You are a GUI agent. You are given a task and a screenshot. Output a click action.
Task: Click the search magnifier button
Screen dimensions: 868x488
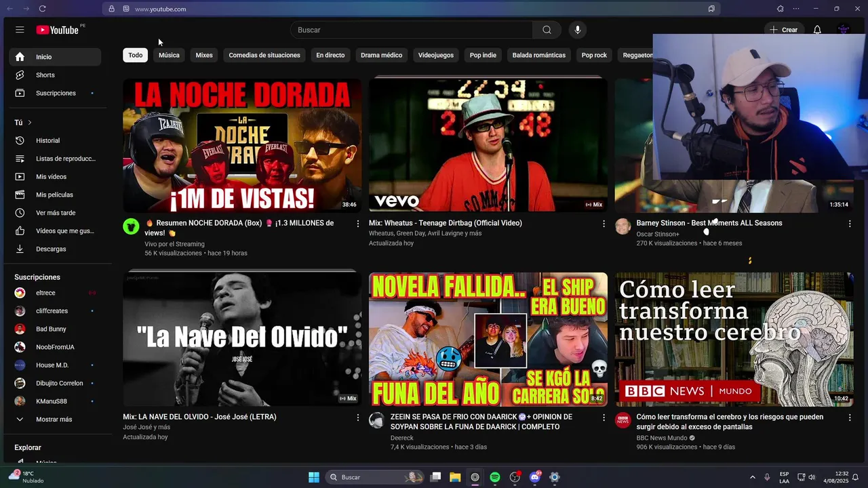547,30
